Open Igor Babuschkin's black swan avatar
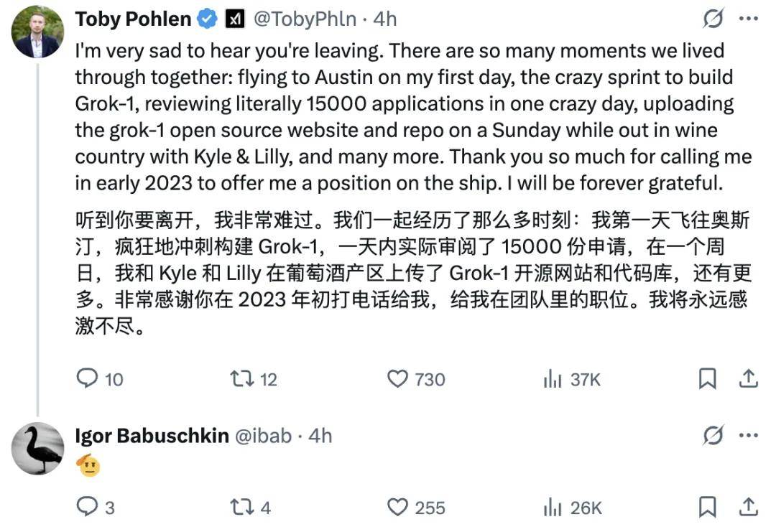 click(37, 449)
